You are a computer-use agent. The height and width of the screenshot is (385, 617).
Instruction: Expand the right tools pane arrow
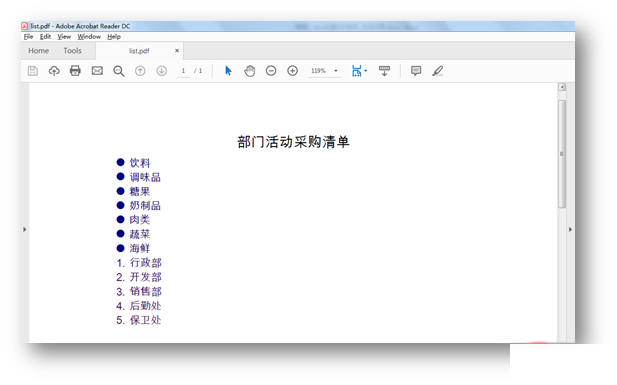(x=570, y=229)
